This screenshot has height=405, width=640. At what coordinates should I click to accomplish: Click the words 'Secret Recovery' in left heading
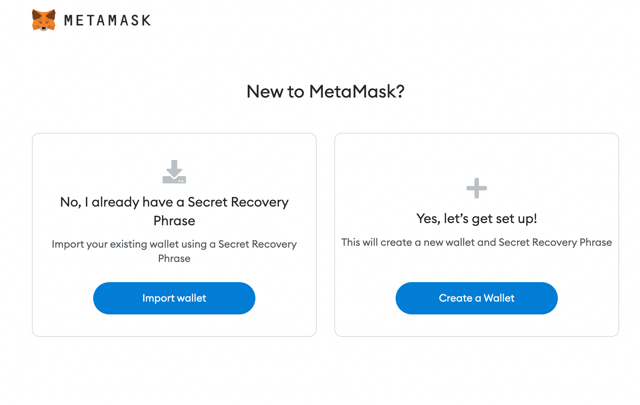point(238,202)
